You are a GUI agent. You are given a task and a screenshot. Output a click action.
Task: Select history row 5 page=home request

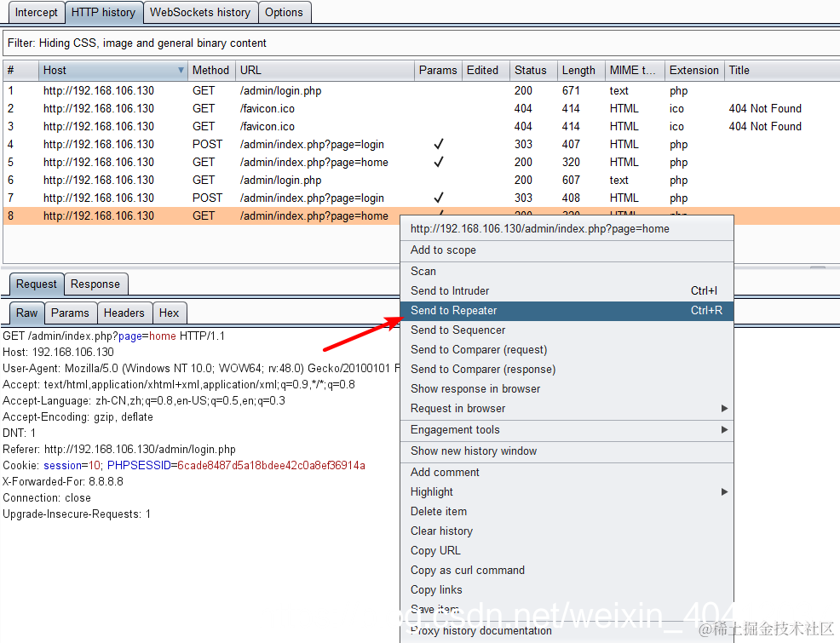tap(421, 162)
